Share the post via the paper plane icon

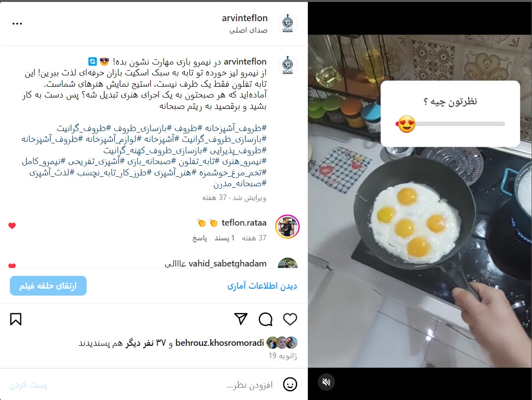241,319
